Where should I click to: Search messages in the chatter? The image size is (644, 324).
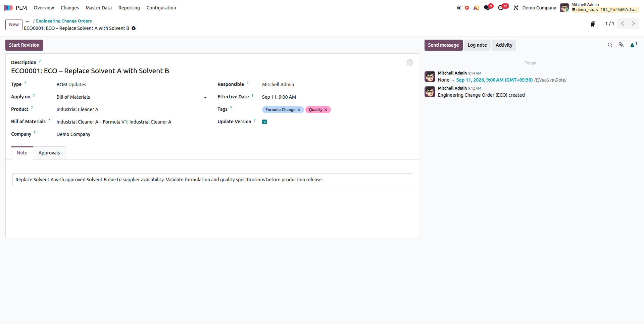[x=610, y=45]
